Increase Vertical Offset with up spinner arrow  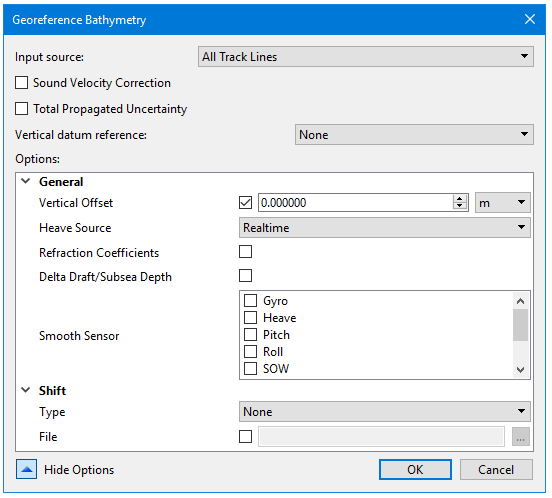459,198
